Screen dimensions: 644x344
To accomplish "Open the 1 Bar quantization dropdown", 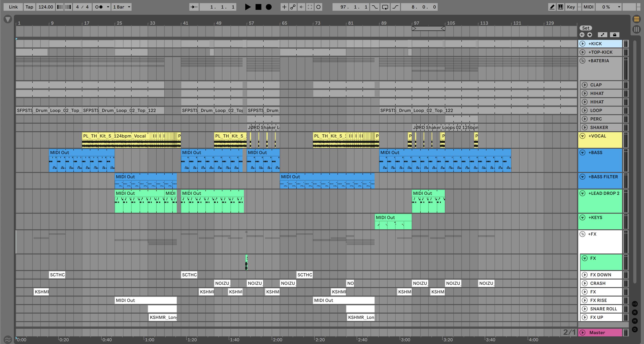I will click(122, 7).
